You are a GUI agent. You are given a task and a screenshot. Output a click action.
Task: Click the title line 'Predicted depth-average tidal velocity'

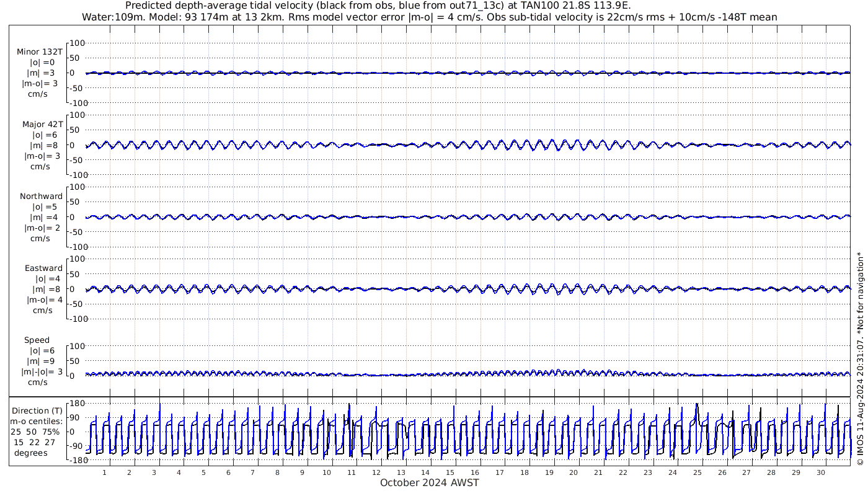point(378,6)
